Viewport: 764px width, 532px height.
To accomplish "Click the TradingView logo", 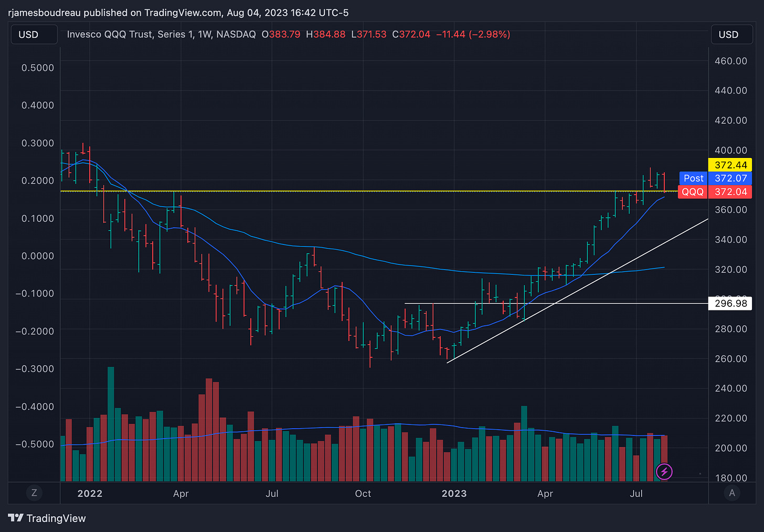I will click(47, 518).
